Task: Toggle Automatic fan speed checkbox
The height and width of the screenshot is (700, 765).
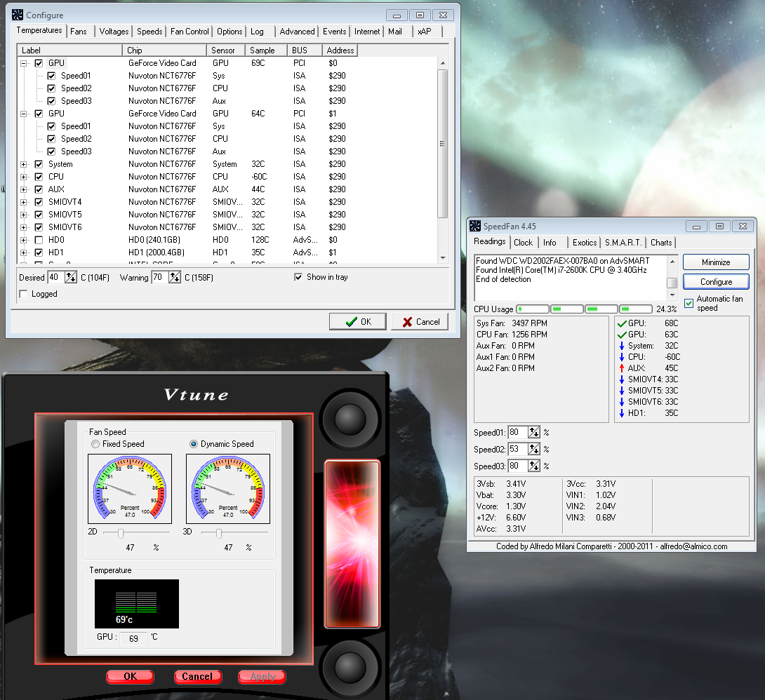Action: (x=688, y=303)
